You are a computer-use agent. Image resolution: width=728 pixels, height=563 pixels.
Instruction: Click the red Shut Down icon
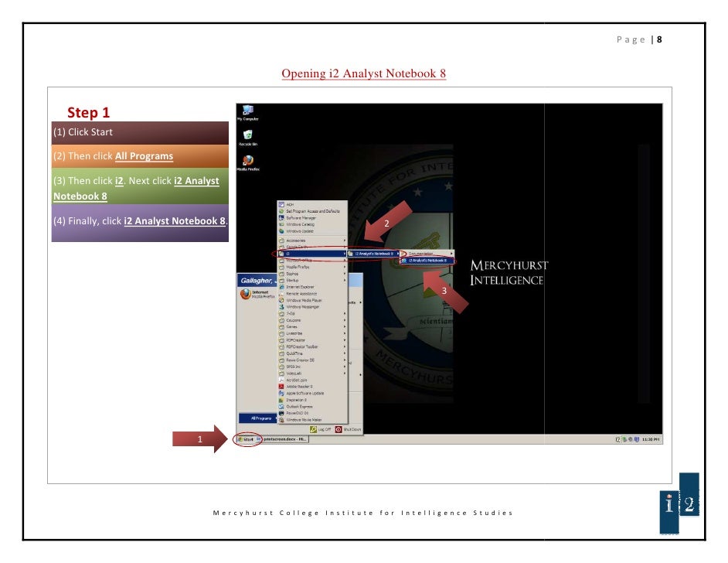click(338, 429)
